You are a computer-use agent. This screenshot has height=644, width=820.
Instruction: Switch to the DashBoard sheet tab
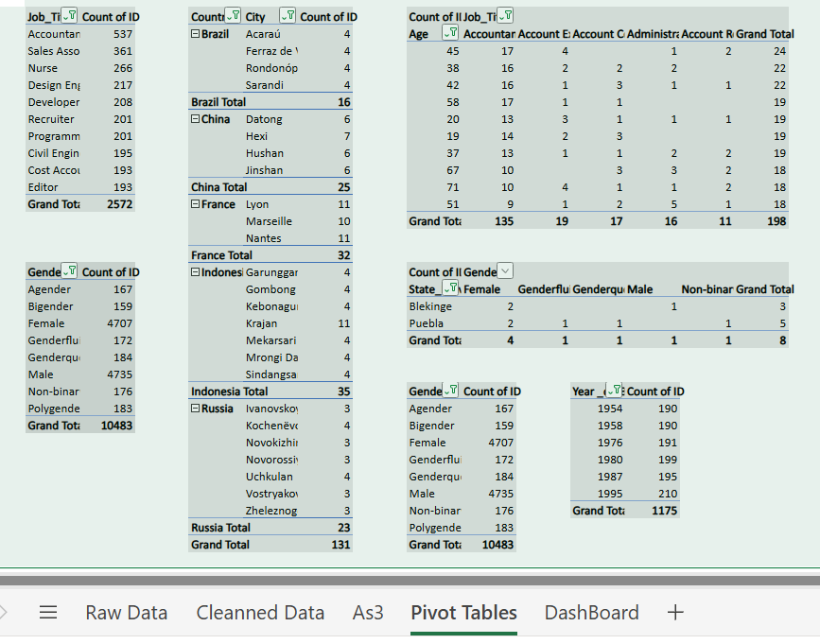tap(591, 613)
